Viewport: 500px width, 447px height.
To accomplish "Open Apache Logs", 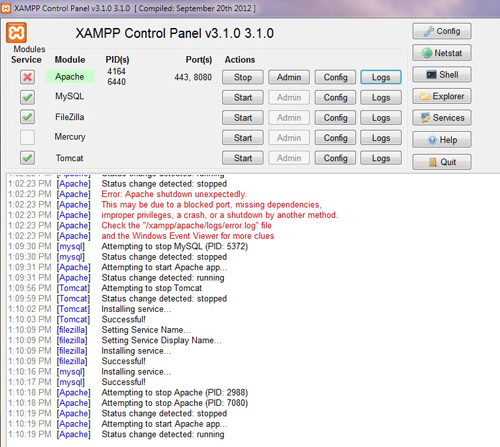I will click(x=381, y=77).
